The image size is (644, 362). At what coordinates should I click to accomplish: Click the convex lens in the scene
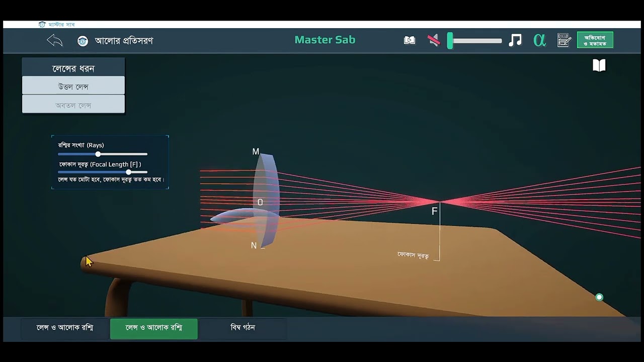click(x=266, y=200)
